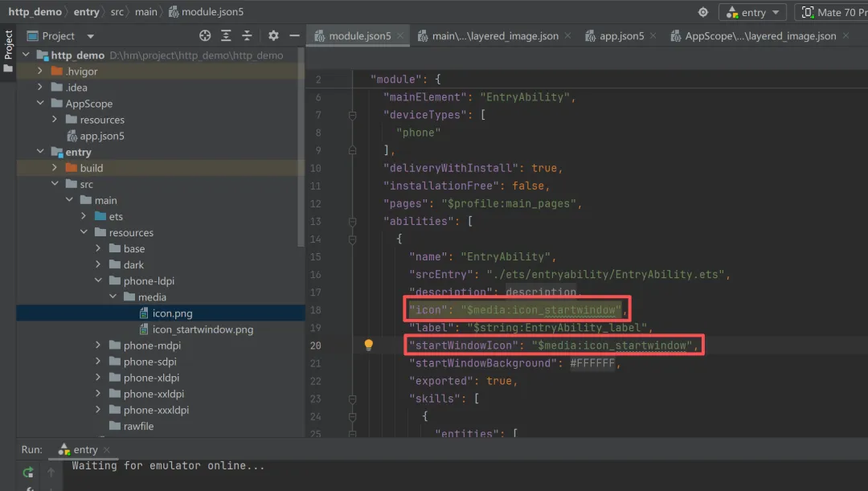Close the entry Run tab
Viewport: 868px width, 491px height.
[x=107, y=449]
